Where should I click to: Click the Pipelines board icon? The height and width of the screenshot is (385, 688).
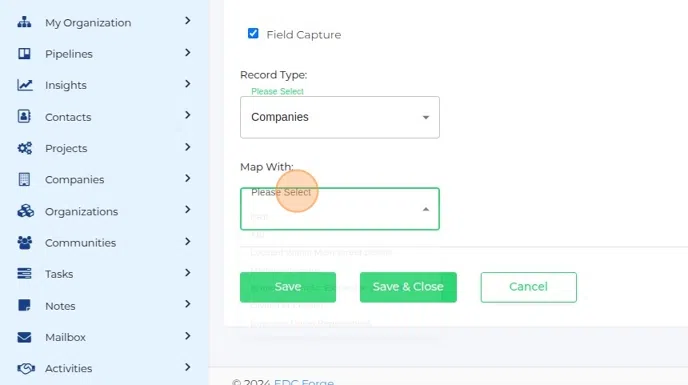pyautogui.click(x=24, y=54)
